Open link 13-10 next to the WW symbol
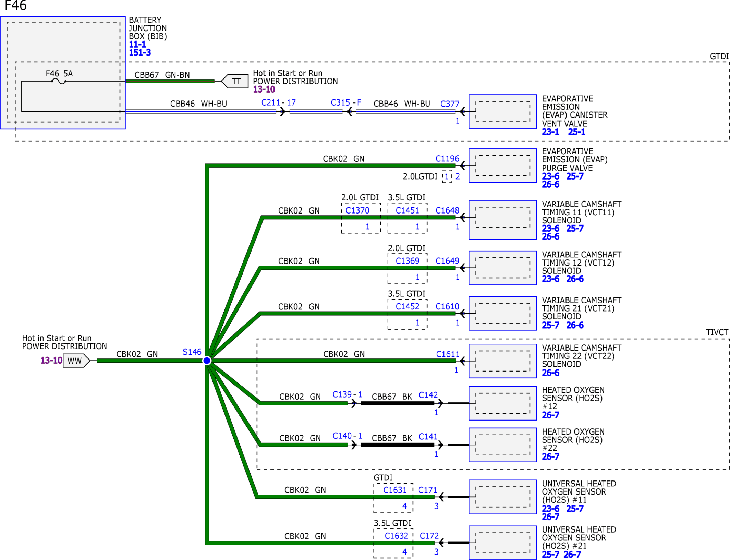730x560 pixels. click(x=51, y=361)
